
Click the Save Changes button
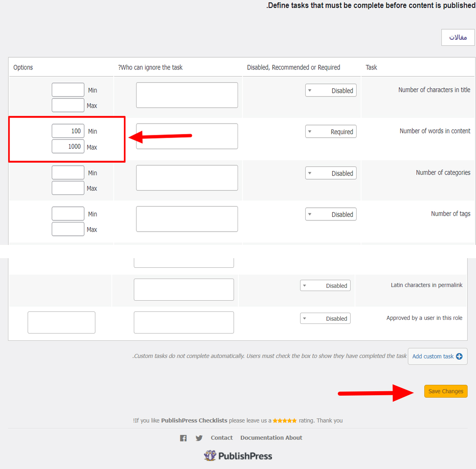click(446, 391)
